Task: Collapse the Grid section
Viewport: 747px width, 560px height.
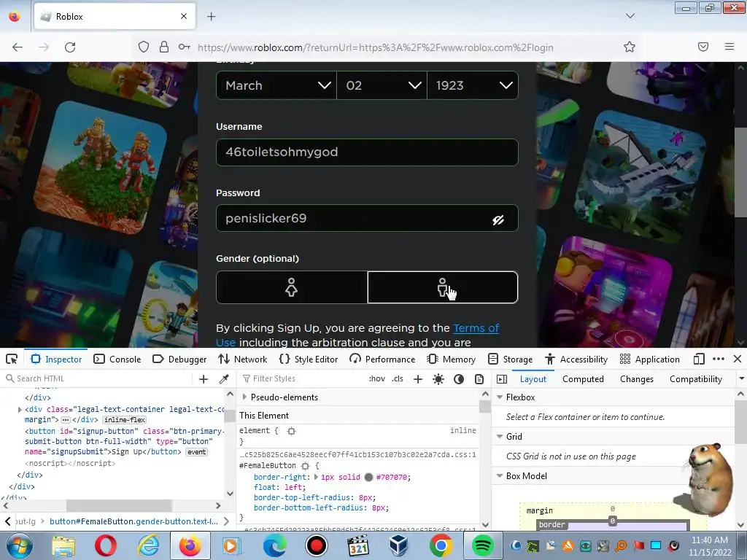Action: [x=500, y=437]
